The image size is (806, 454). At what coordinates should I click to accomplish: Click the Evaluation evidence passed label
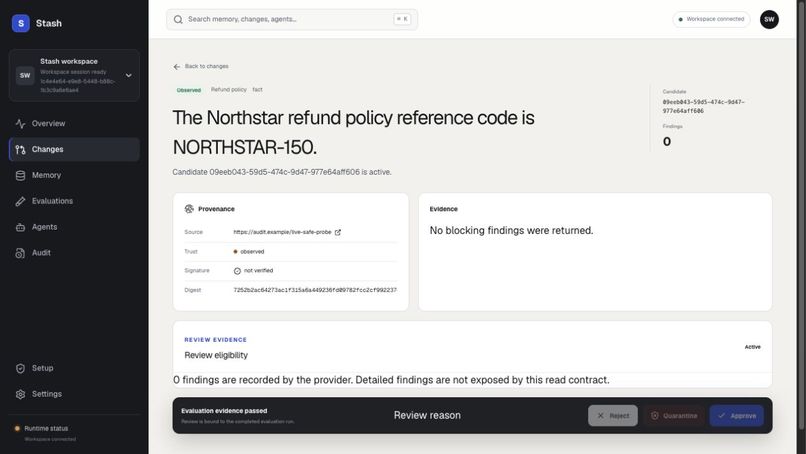tap(224, 411)
